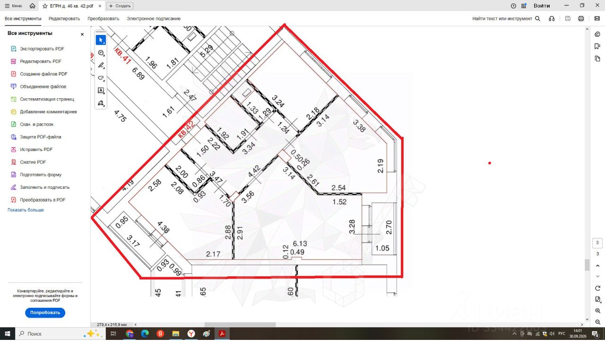Open the bookmarks panel icon
The height and width of the screenshot is (364, 605).
597,46
